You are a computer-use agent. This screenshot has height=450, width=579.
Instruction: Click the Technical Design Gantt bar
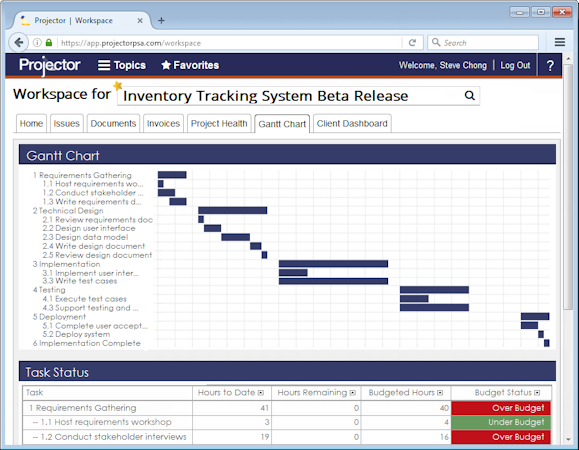(x=233, y=210)
